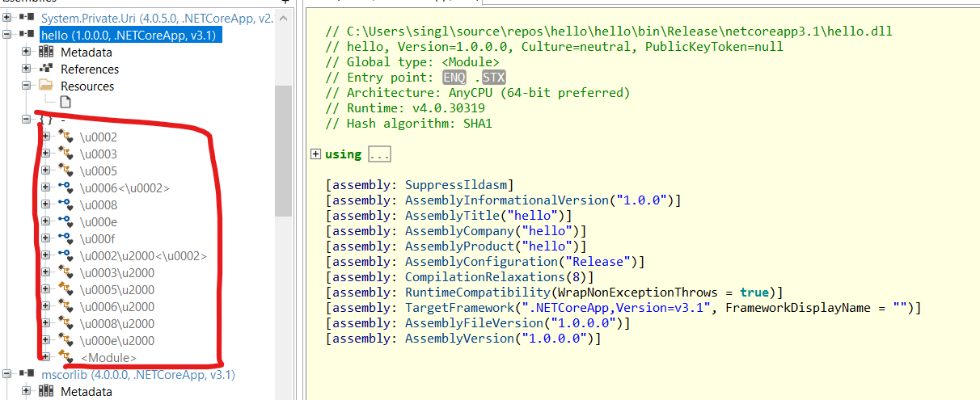This screenshot has width=980, height=400.
Task: Expand the \u0003\u2000 type node
Action: pyautogui.click(x=46, y=272)
